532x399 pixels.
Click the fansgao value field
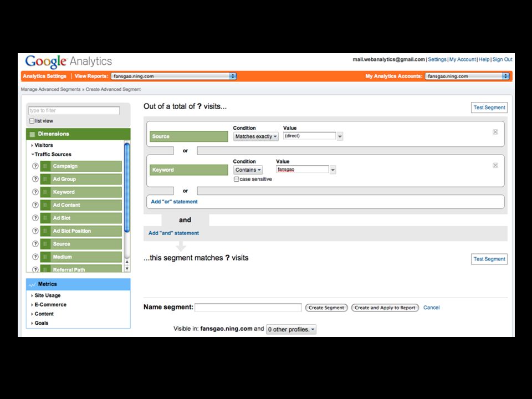(303, 170)
